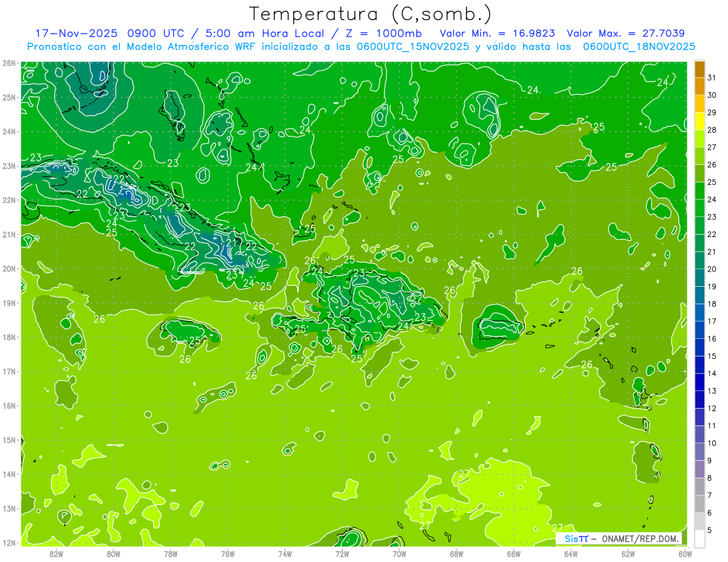Click the '0600UTC_18NOV2025' valid-until time
Viewport: 728px width, 562px height.
(x=639, y=47)
